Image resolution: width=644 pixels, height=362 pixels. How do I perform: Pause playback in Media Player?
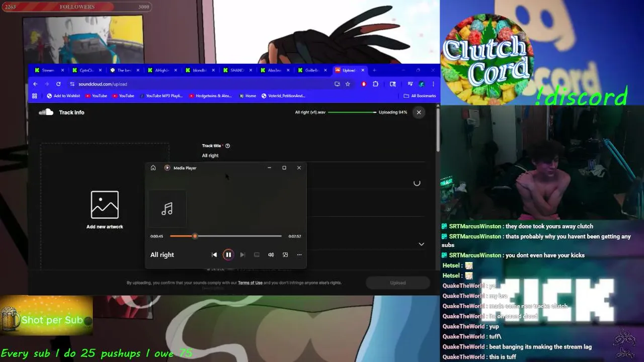coord(228,255)
